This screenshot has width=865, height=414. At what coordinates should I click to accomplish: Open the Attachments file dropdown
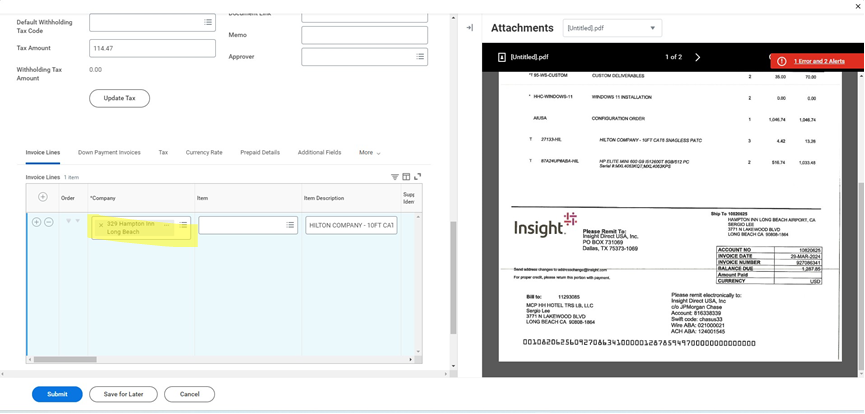[x=612, y=28]
